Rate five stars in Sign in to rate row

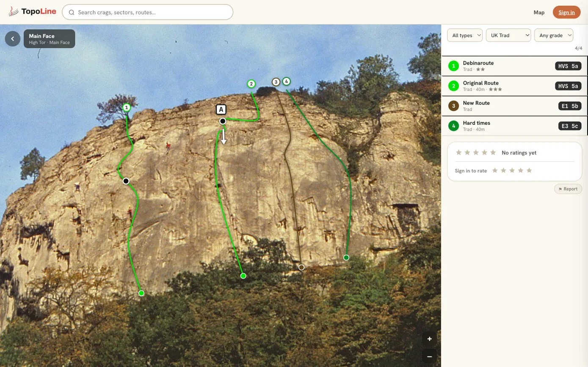point(529,170)
